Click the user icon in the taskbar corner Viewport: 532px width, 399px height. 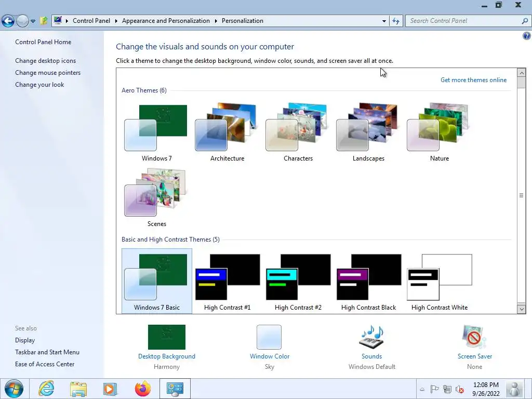point(515,389)
